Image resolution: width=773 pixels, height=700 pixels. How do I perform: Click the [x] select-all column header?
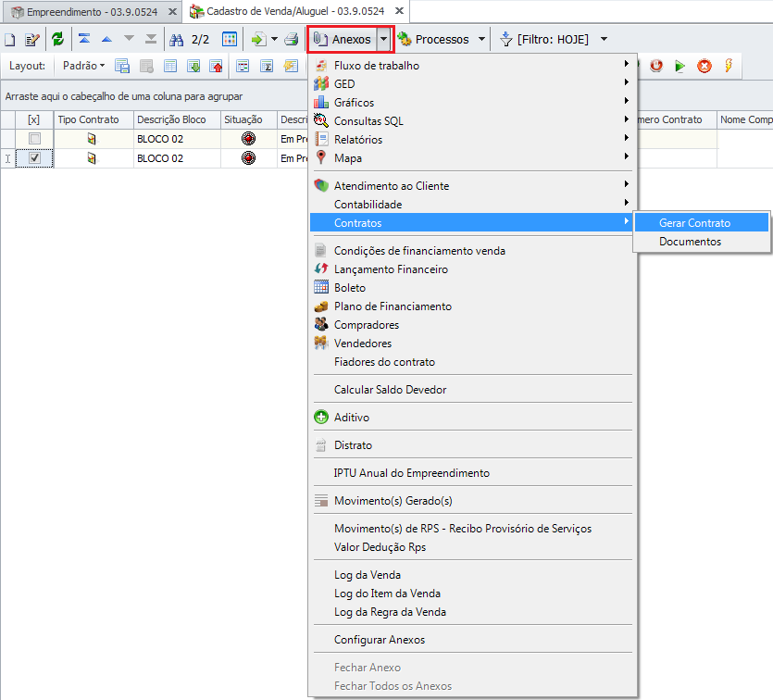click(33, 119)
